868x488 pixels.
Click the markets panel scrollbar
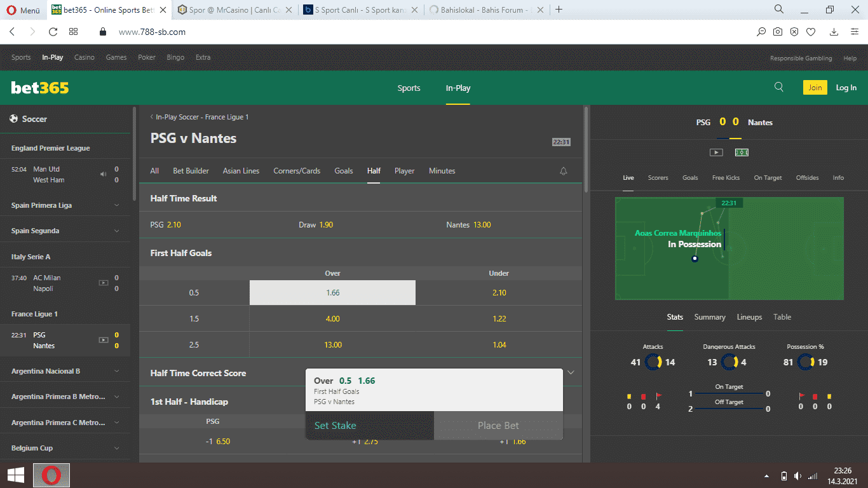point(586,148)
